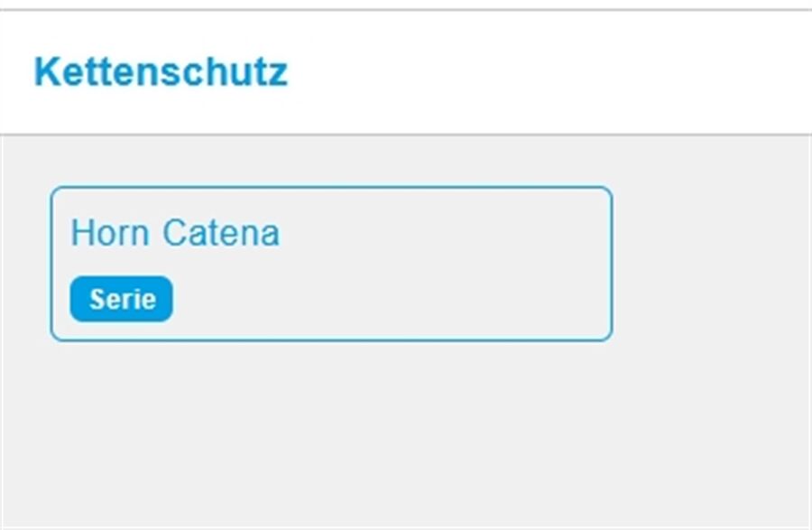The image size is (812, 530).
Task: Click the Serie tag in the card
Action: click(122, 299)
